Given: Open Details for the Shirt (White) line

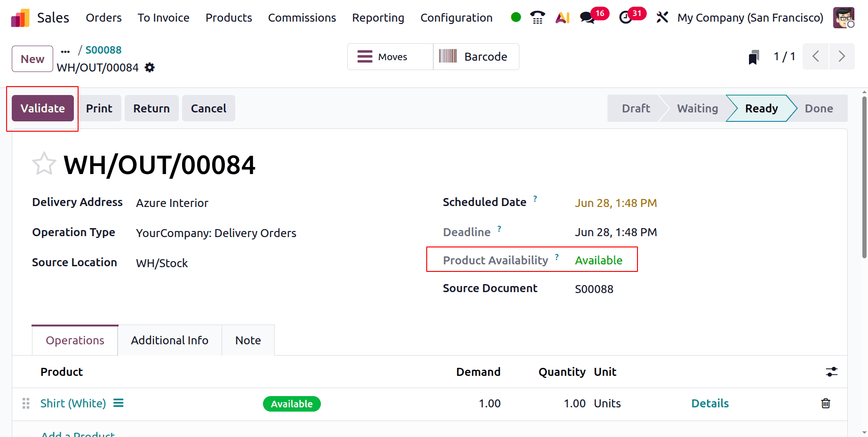Looking at the screenshot, I should [710, 403].
